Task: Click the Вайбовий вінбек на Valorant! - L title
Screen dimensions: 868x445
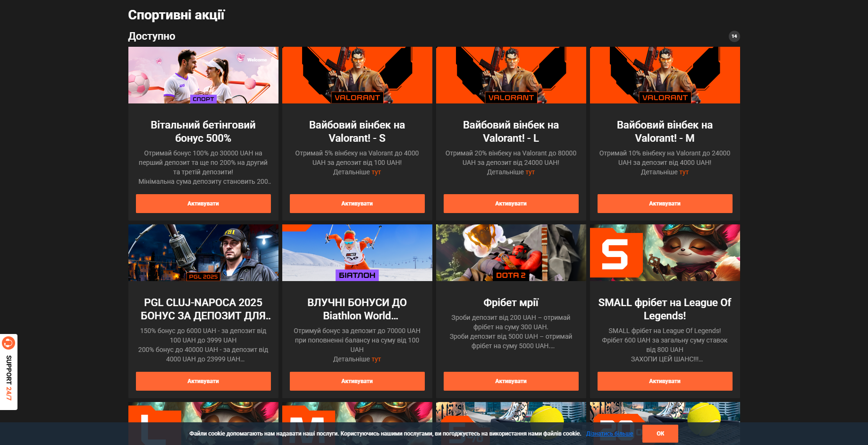Action: (x=511, y=131)
